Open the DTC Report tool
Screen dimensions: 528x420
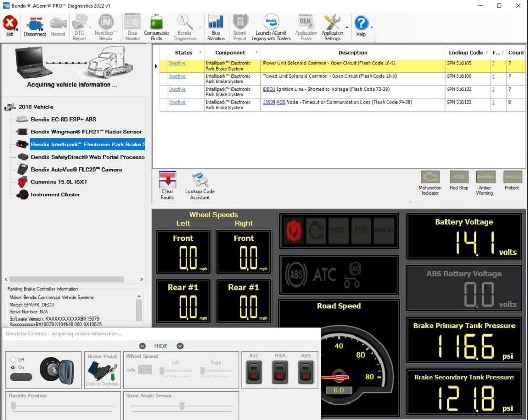point(79,25)
